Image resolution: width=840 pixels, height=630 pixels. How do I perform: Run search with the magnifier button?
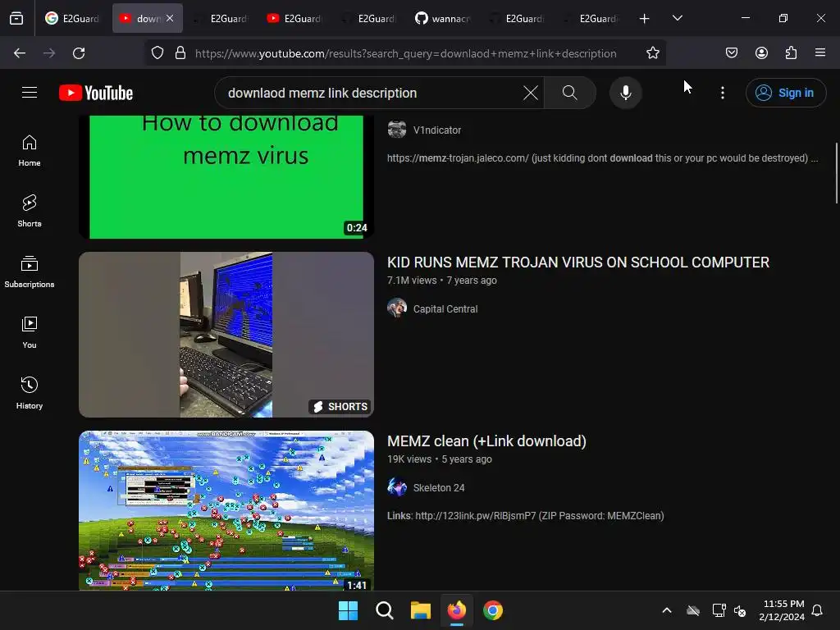(570, 93)
